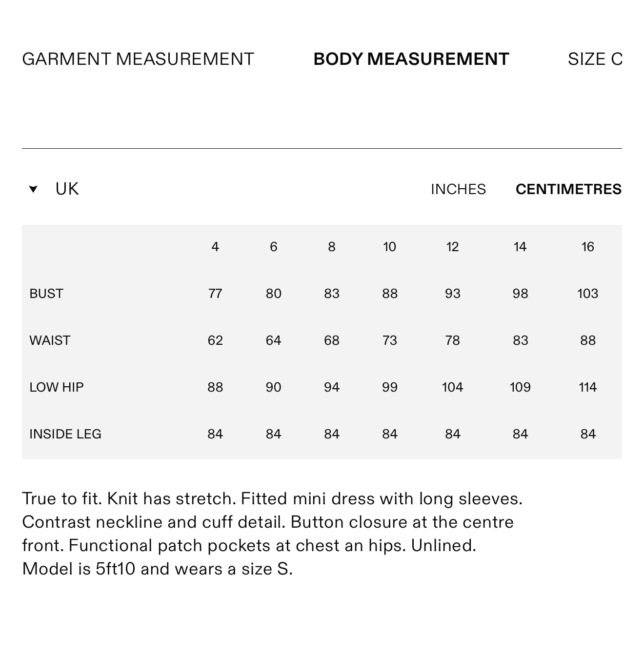Image resolution: width=644 pixels, height=654 pixels.
Task: Switch to Garment Measurement tab
Action: pos(138,59)
